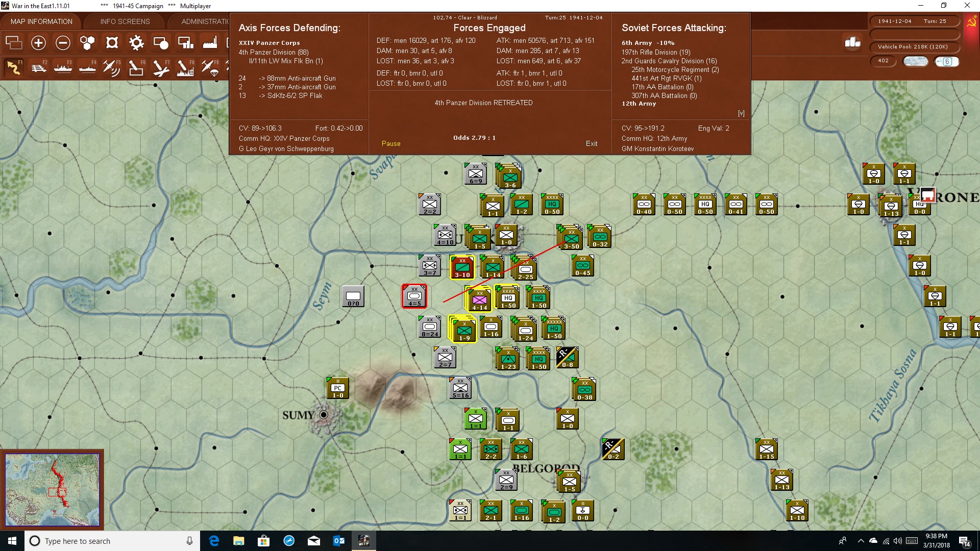
Task: Click XXIV Panzer Corps header
Action: coord(269,43)
